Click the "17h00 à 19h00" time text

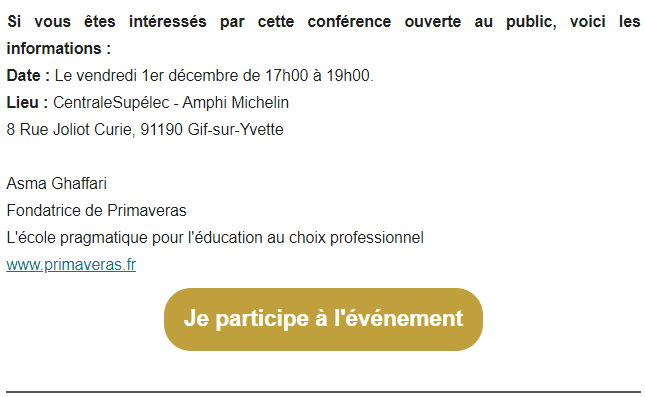319,76
